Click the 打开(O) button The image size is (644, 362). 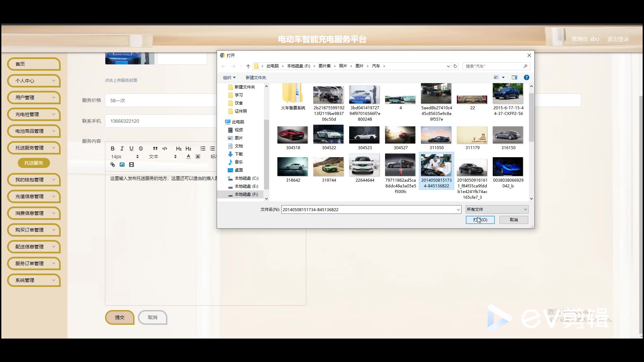[x=480, y=220]
